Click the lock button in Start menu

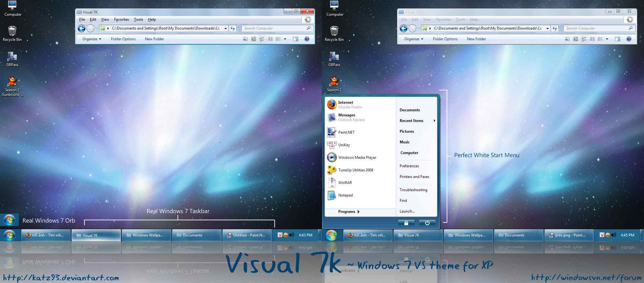(x=406, y=223)
